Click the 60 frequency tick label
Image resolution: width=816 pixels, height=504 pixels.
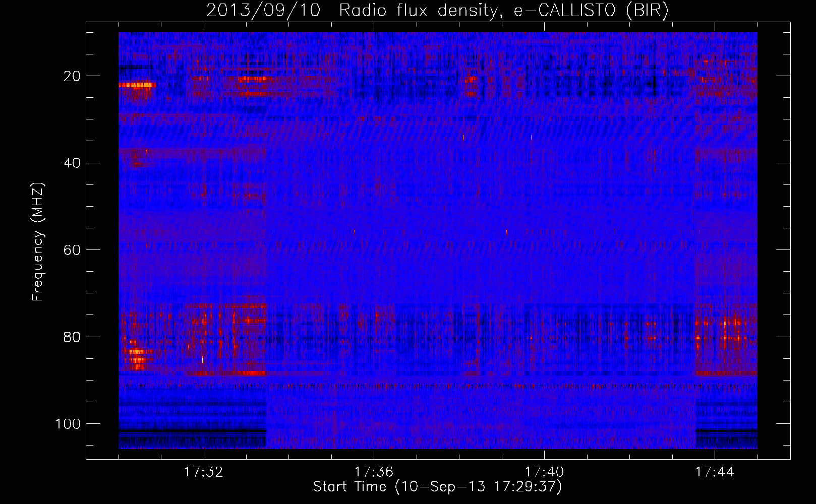click(x=73, y=250)
